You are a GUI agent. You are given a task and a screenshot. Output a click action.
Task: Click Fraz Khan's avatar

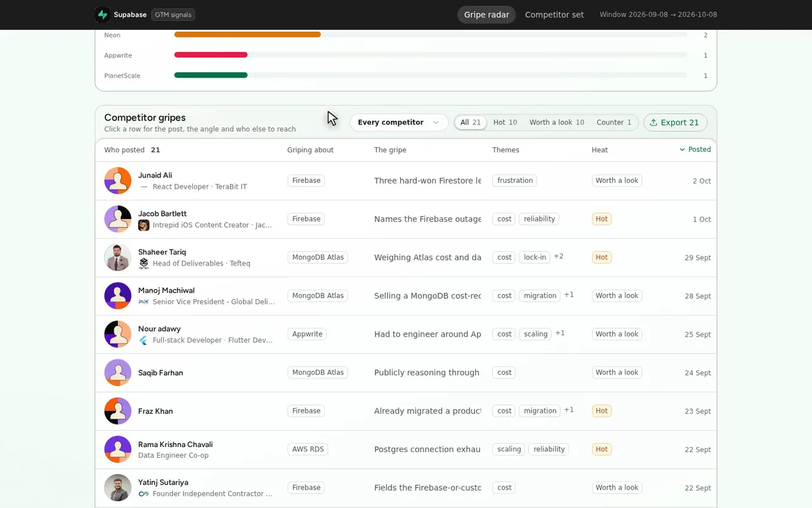tap(118, 411)
